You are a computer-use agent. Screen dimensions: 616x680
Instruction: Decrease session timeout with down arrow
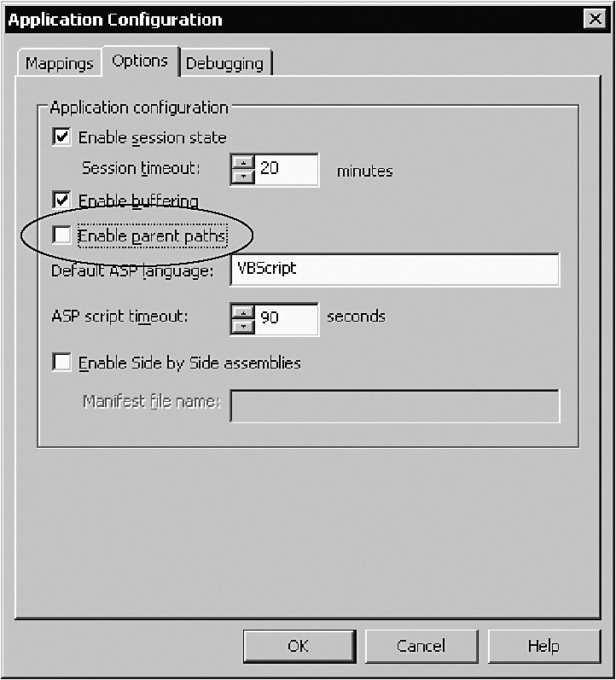point(243,177)
